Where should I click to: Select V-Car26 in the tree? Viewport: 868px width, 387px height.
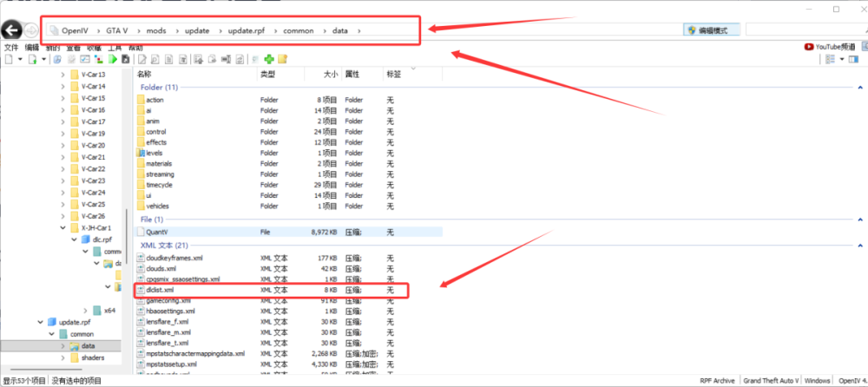coord(93,216)
